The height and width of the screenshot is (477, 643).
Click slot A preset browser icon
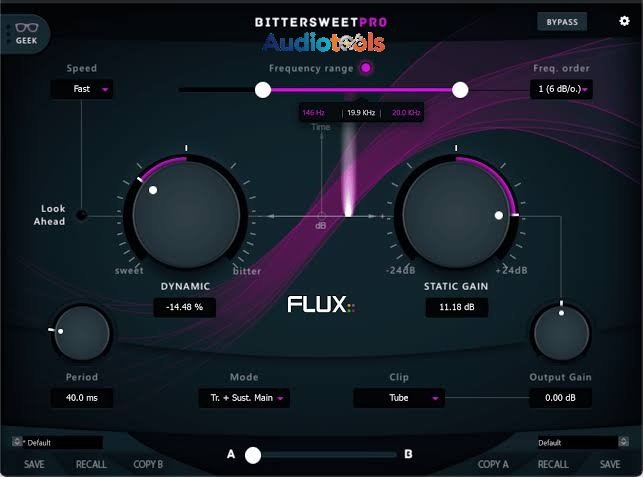[17, 442]
